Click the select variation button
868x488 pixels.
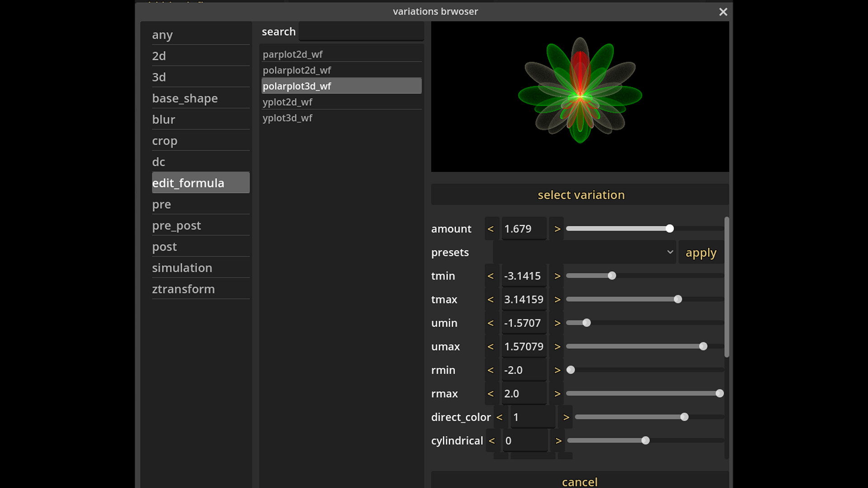581,194
